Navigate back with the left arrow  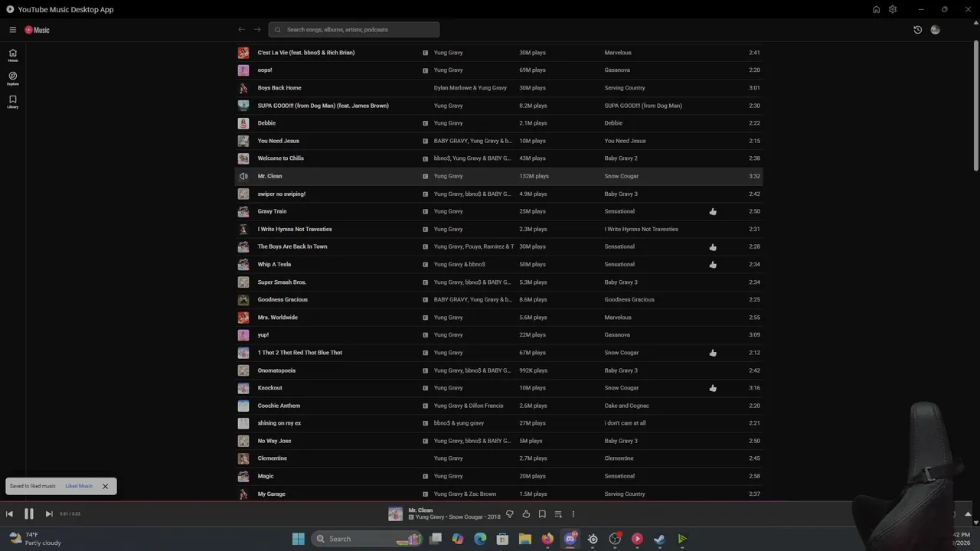point(242,30)
